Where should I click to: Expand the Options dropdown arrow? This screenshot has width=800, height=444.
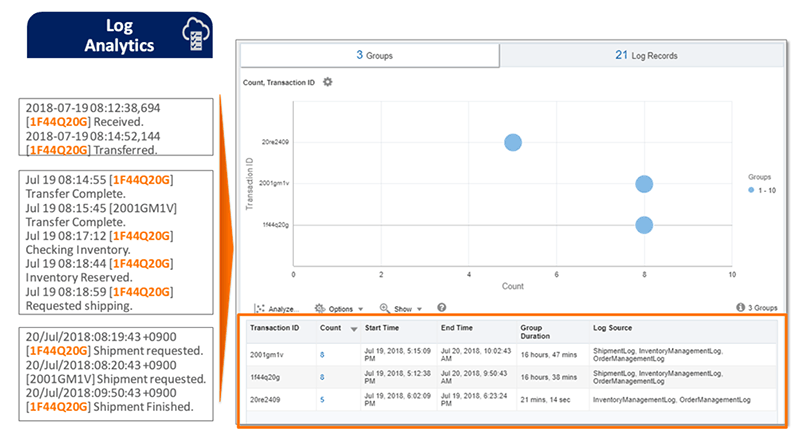click(x=361, y=309)
